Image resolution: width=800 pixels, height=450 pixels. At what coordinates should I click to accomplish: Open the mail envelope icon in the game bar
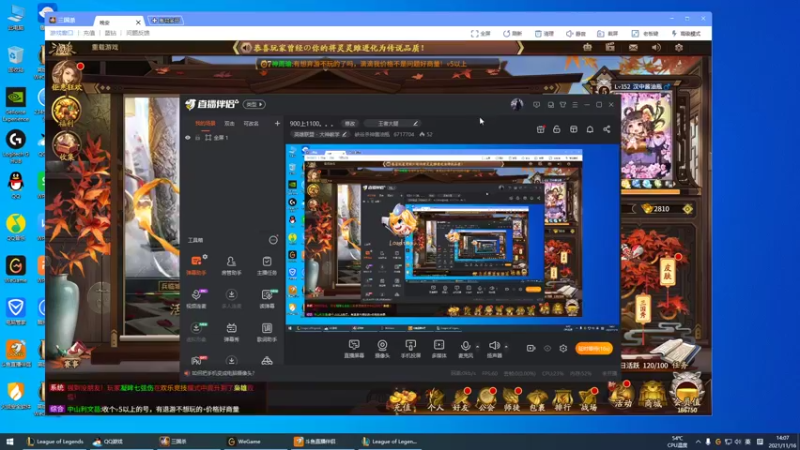tap(633, 47)
